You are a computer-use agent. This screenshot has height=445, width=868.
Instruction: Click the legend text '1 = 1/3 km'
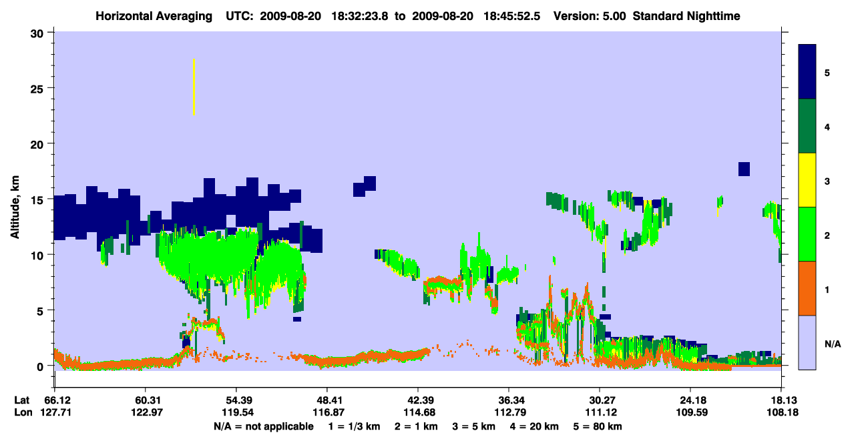tap(354, 426)
